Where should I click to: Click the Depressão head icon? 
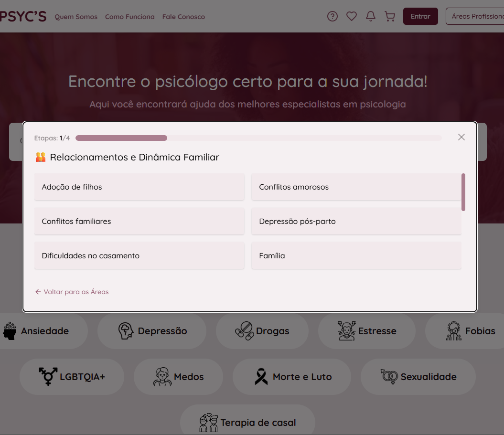(126, 331)
